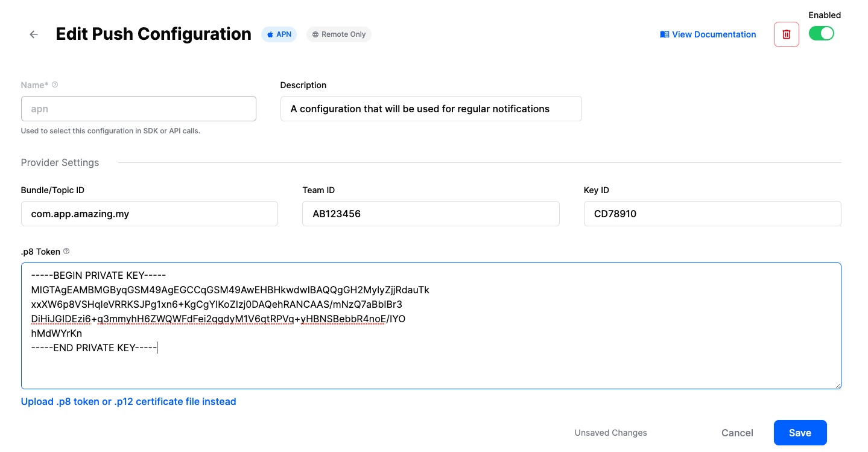Click the resize handle of the token textarea
The width and height of the screenshot is (868, 452).
[x=838, y=386]
